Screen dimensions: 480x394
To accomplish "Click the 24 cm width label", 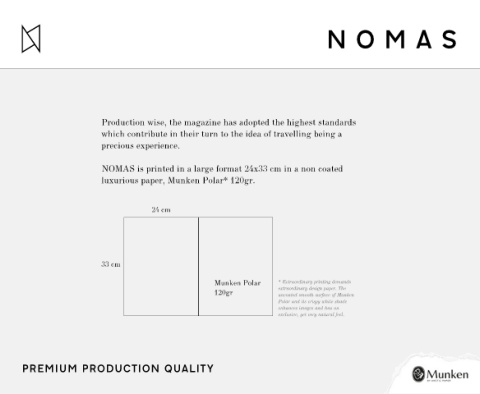I will tap(161, 210).
